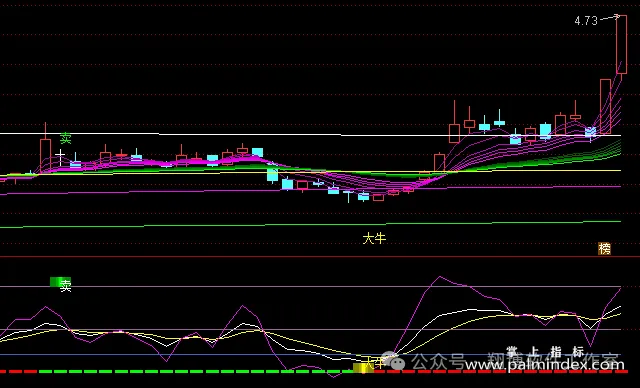Image resolution: width=640 pixels, height=388 pixels.
Task: Select the green 卖 signal on main chart
Action: pyautogui.click(x=65, y=138)
